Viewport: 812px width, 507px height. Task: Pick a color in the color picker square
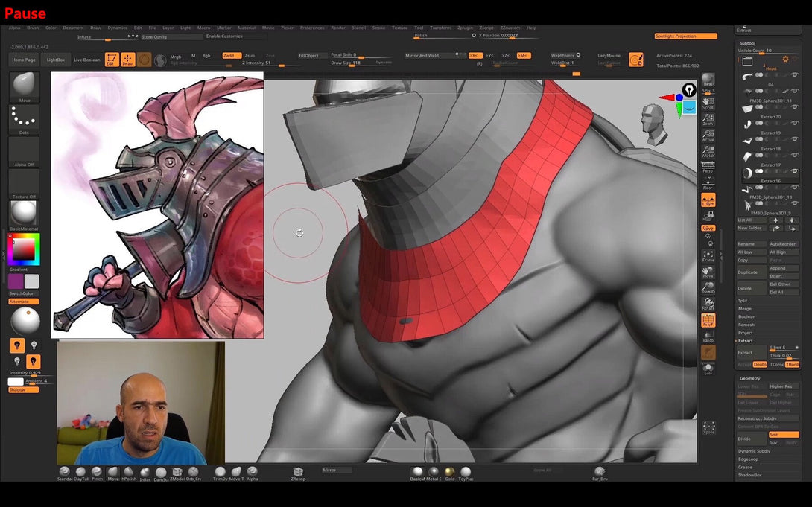(24, 250)
